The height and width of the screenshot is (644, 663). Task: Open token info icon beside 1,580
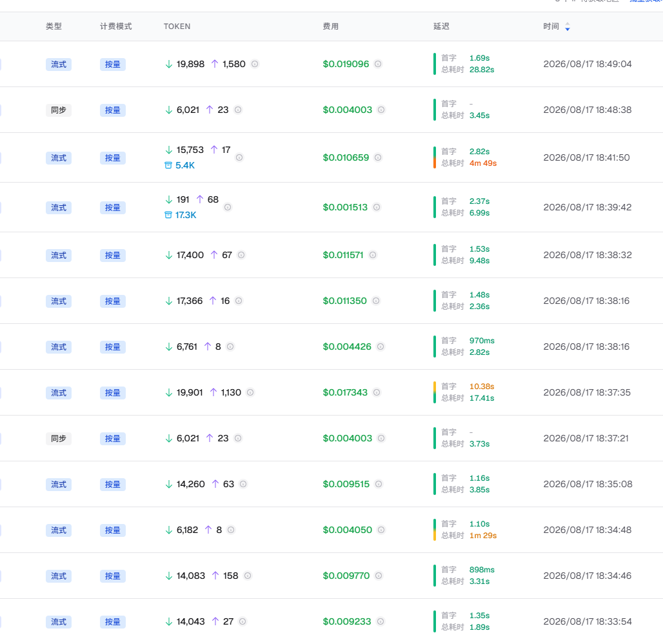(255, 64)
